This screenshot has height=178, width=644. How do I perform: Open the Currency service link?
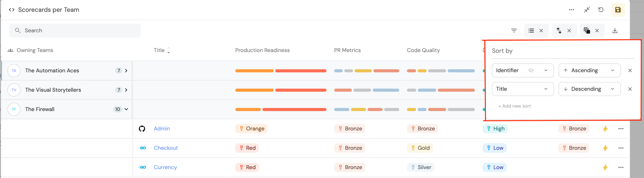tap(165, 167)
